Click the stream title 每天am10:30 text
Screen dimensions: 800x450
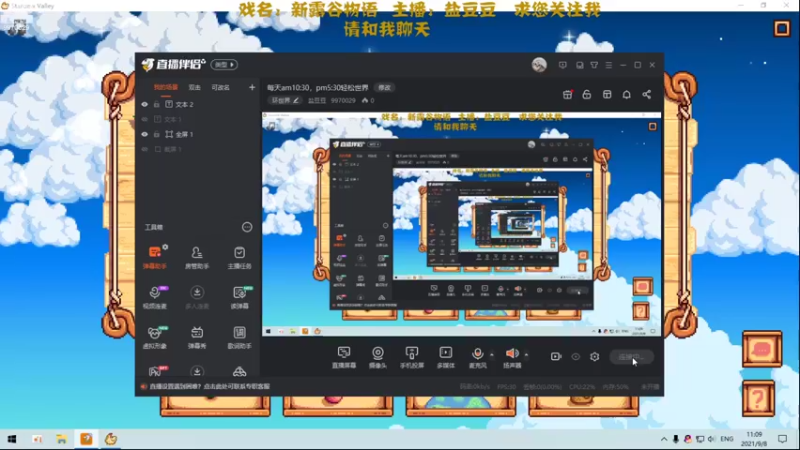(317, 88)
